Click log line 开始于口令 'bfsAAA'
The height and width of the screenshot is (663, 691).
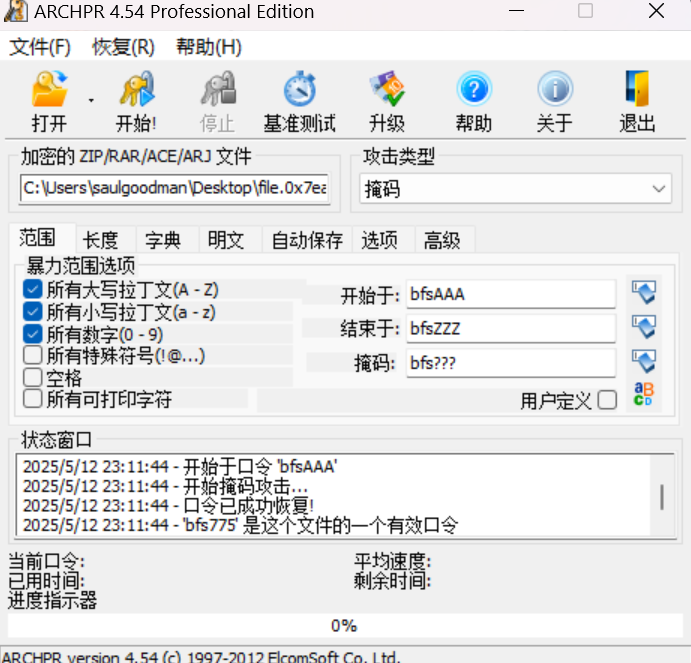(180, 466)
